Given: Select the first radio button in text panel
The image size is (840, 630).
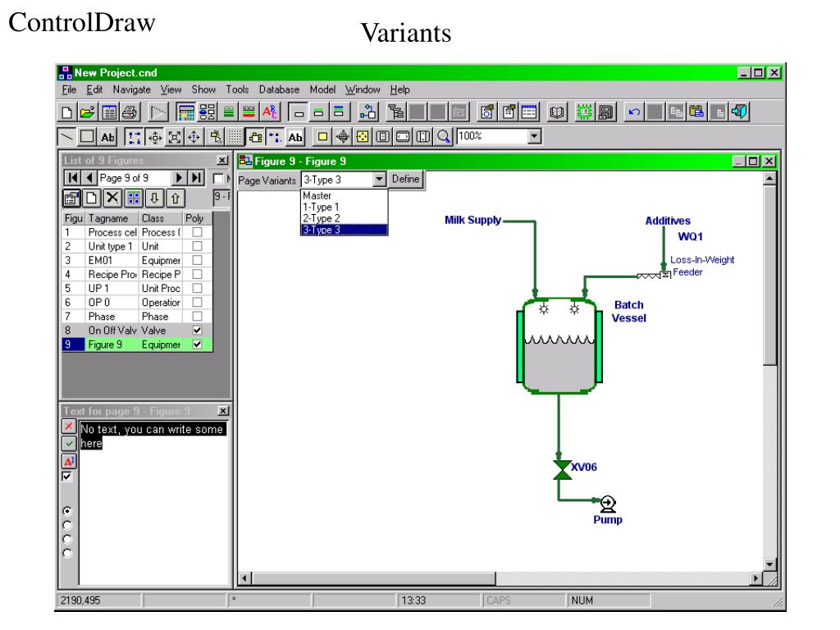Looking at the screenshot, I should 67,510.
